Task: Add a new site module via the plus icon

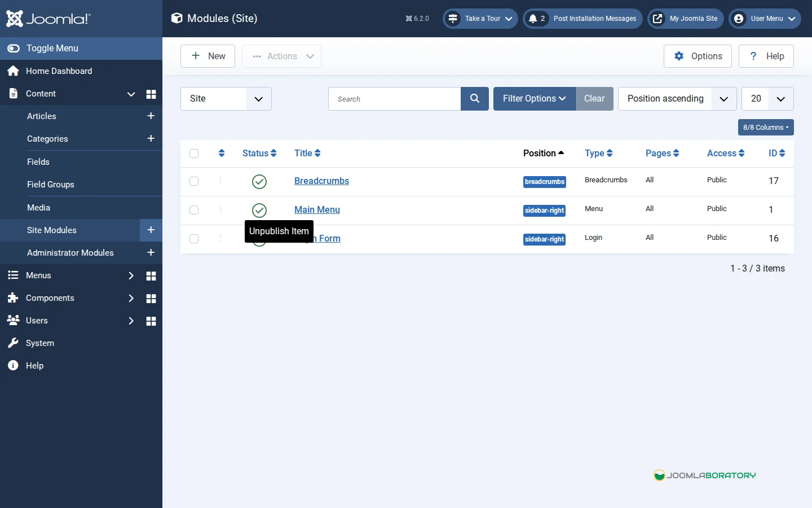Action: point(151,230)
